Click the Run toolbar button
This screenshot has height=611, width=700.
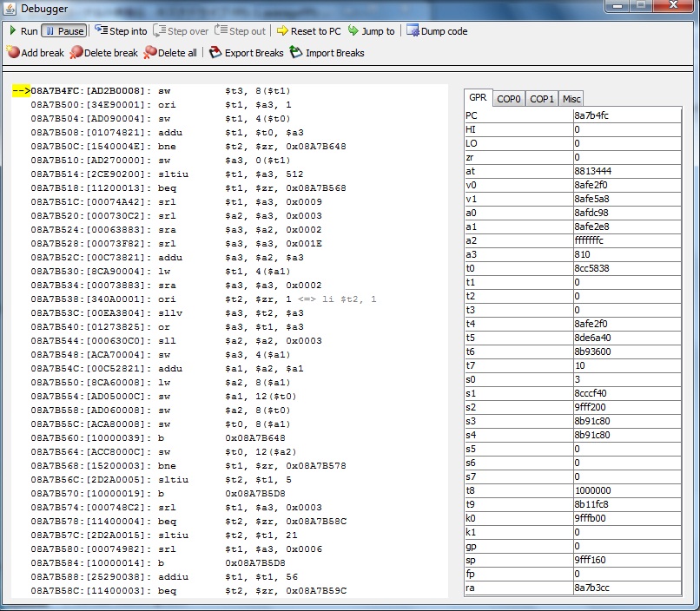point(23,31)
